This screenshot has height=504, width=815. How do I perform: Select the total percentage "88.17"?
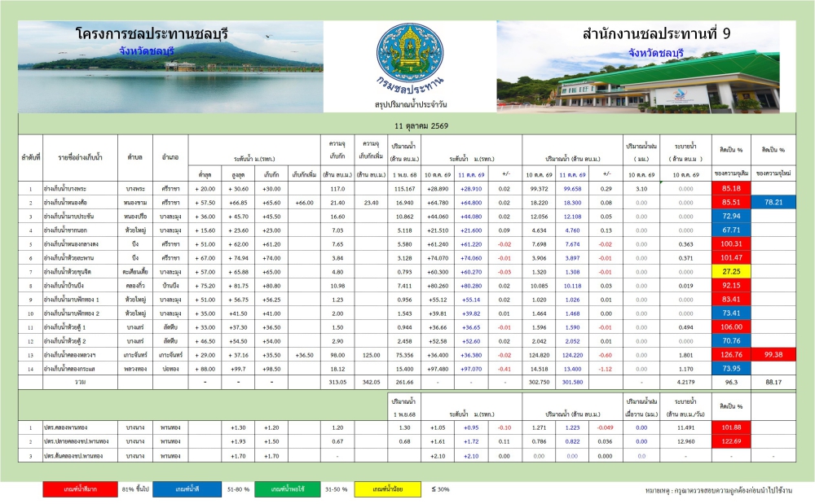point(773,382)
